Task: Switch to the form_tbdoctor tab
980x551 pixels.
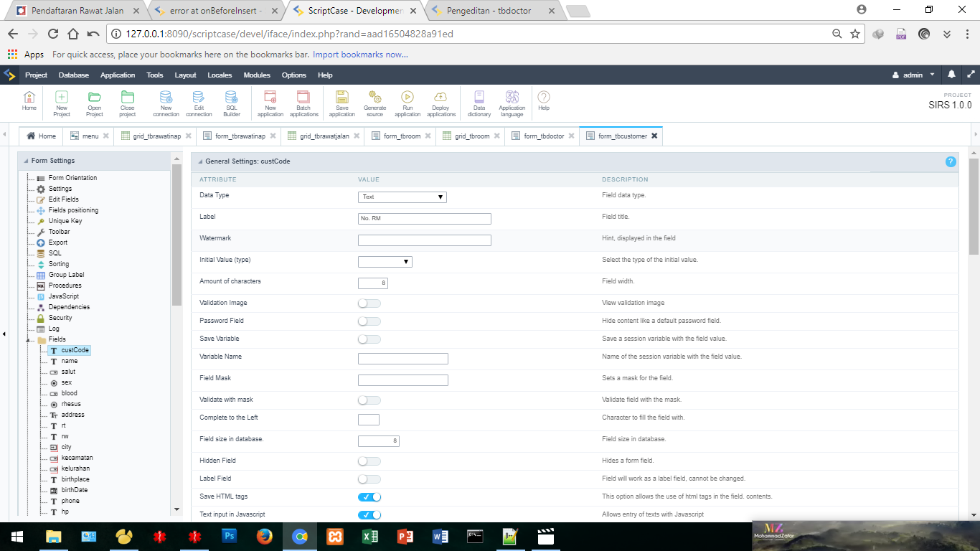Action: point(543,136)
